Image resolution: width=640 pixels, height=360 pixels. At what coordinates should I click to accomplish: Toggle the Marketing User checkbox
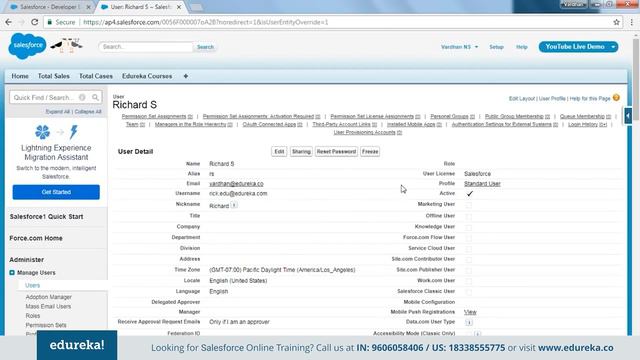469,205
